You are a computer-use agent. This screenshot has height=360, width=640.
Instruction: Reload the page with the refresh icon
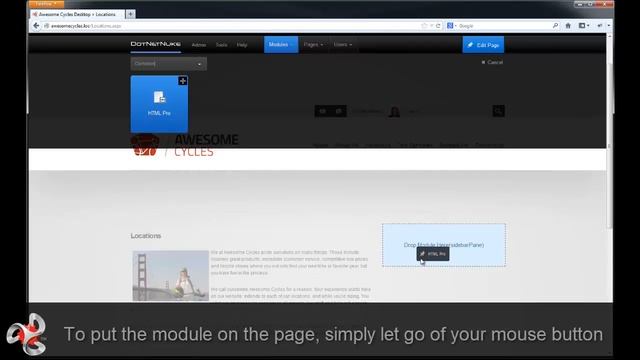click(x=438, y=26)
